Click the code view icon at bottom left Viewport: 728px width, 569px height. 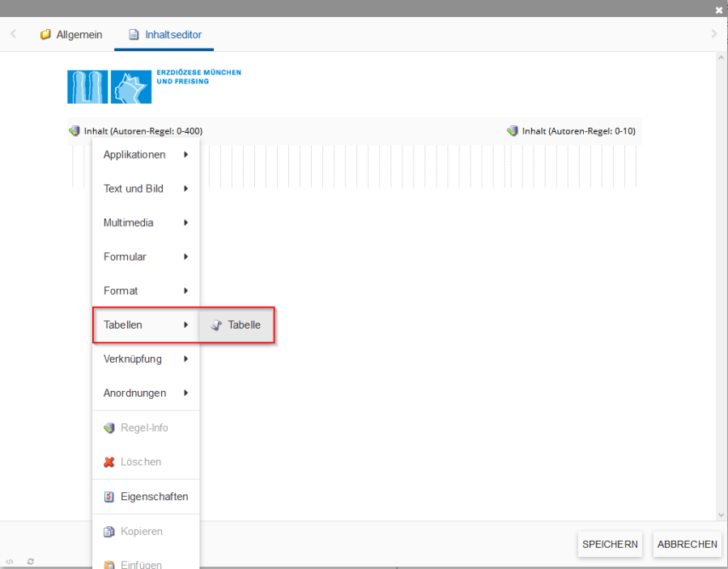tap(10, 561)
